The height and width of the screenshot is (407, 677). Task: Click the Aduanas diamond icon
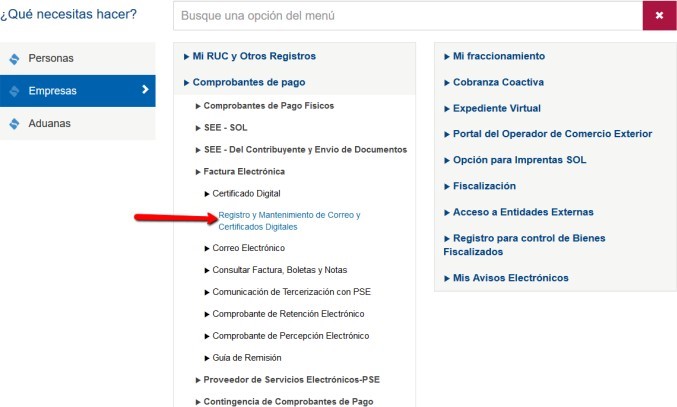tap(14, 124)
